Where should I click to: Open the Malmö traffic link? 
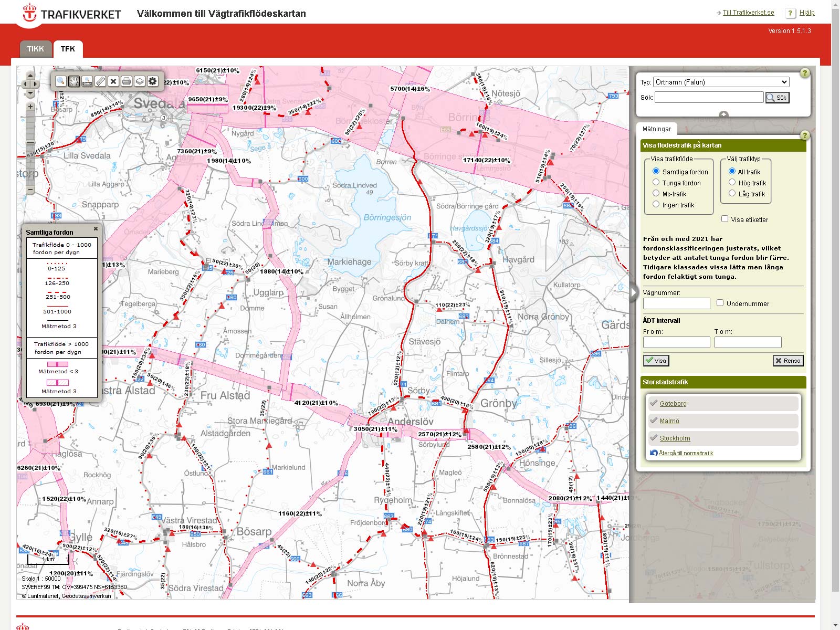[x=669, y=421]
